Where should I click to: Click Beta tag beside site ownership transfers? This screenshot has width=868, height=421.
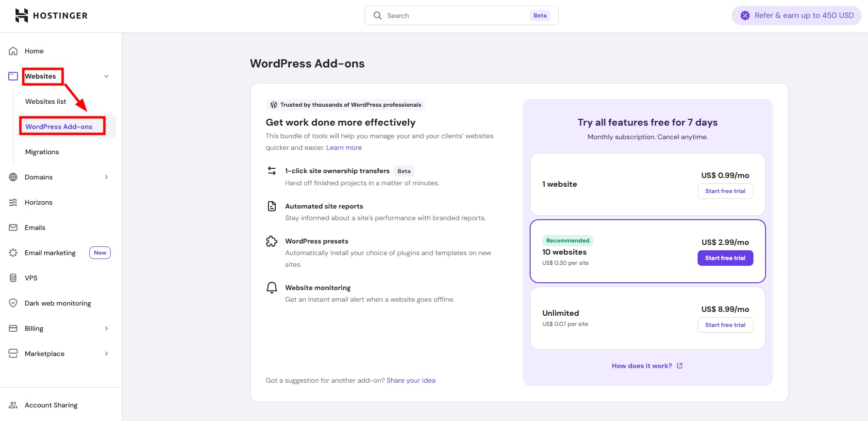click(404, 171)
